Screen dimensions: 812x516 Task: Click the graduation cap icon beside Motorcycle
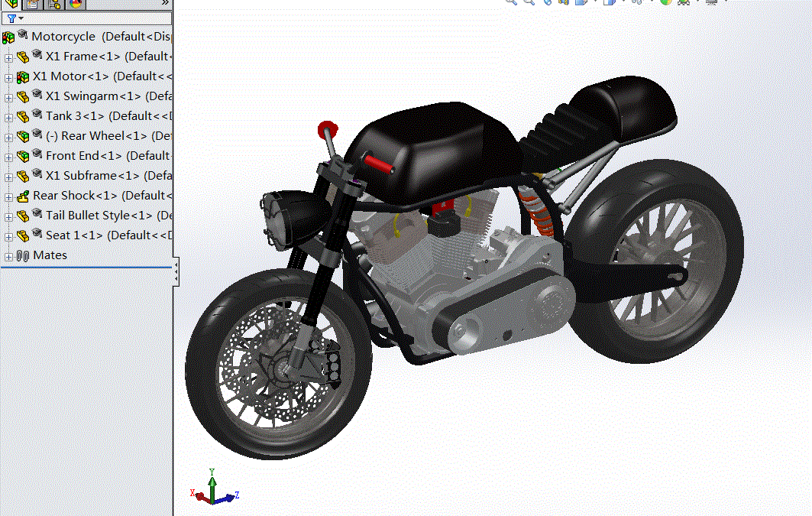(23, 34)
